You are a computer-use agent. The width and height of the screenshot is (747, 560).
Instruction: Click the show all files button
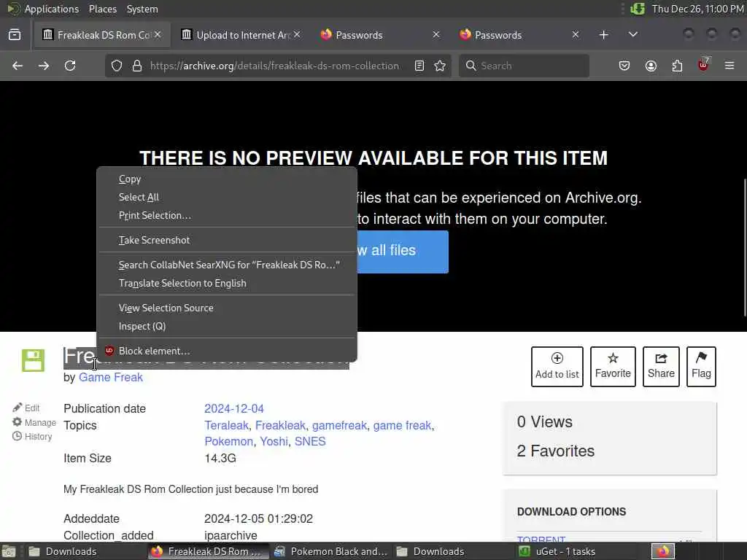[403, 252]
